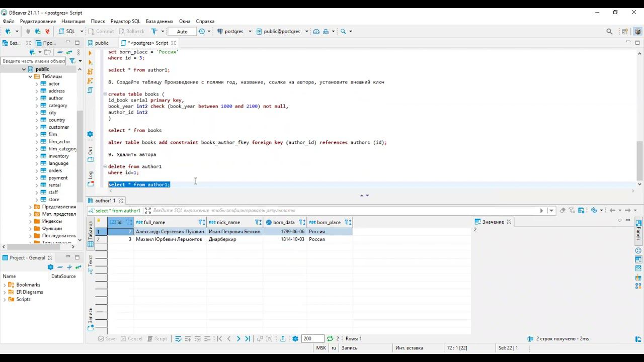The width and height of the screenshot is (644, 362).
Task: Open filter history dropdown arrow in results
Action: point(551,211)
